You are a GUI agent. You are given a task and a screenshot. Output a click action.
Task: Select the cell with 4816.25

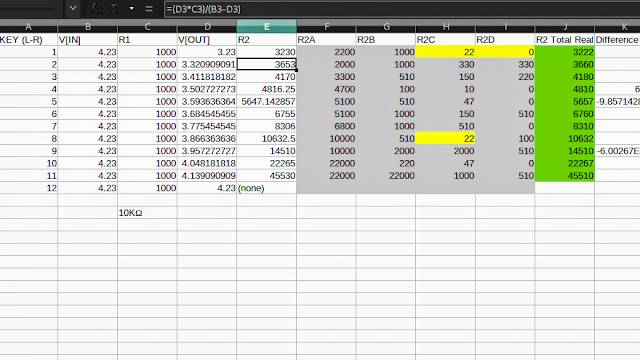[x=267, y=89]
